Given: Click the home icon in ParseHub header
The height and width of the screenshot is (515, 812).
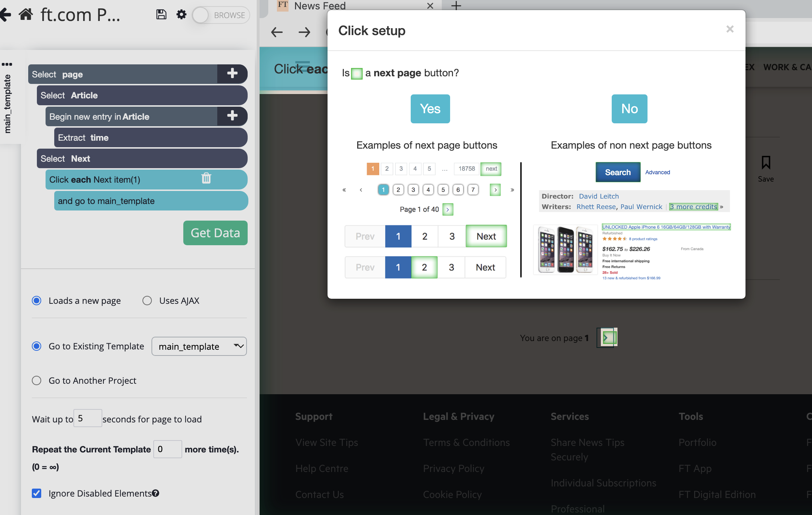Looking at the screenshot, I should coord(26,15).
